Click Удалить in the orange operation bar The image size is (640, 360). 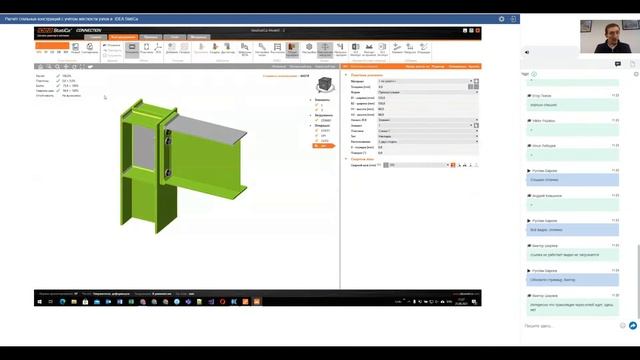(473, 67)
